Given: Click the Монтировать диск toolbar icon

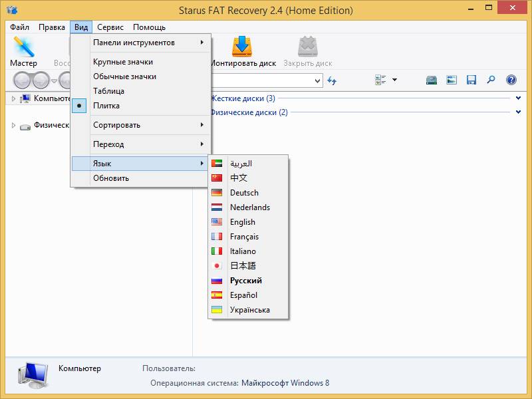Looking at the screenshot, I should click(x=243, y=52).
